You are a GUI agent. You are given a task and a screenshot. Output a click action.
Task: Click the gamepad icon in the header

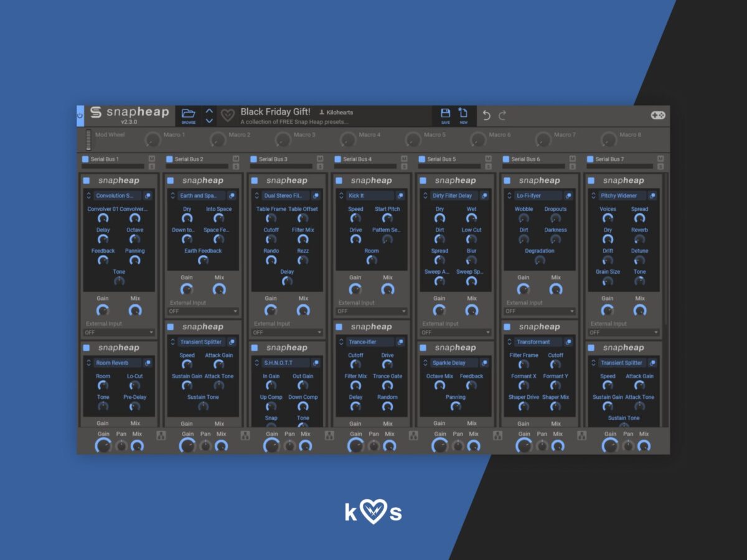[658, 116]
